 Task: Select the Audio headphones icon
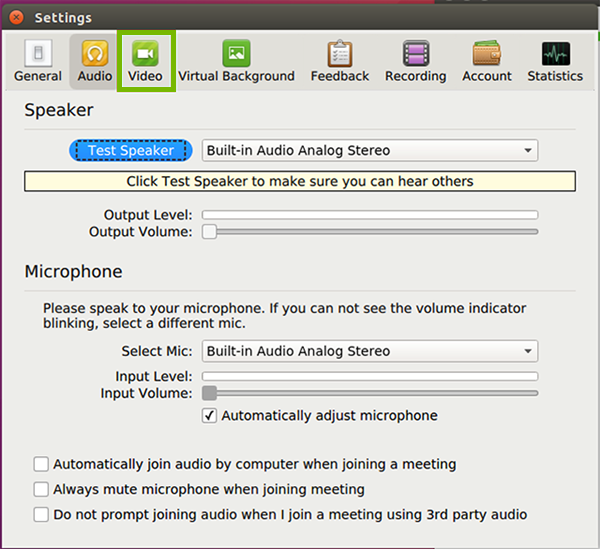(95, 53)
